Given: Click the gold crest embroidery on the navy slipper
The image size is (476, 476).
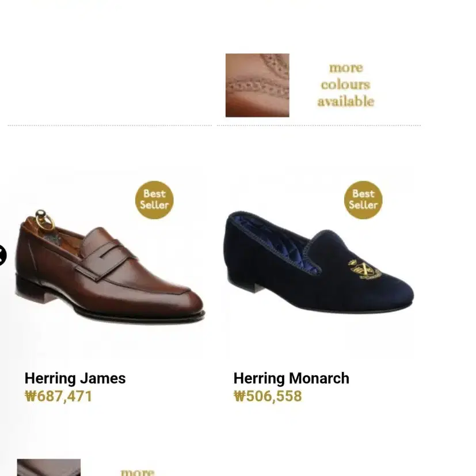Looking at the screenshot, I should (364, 269).
